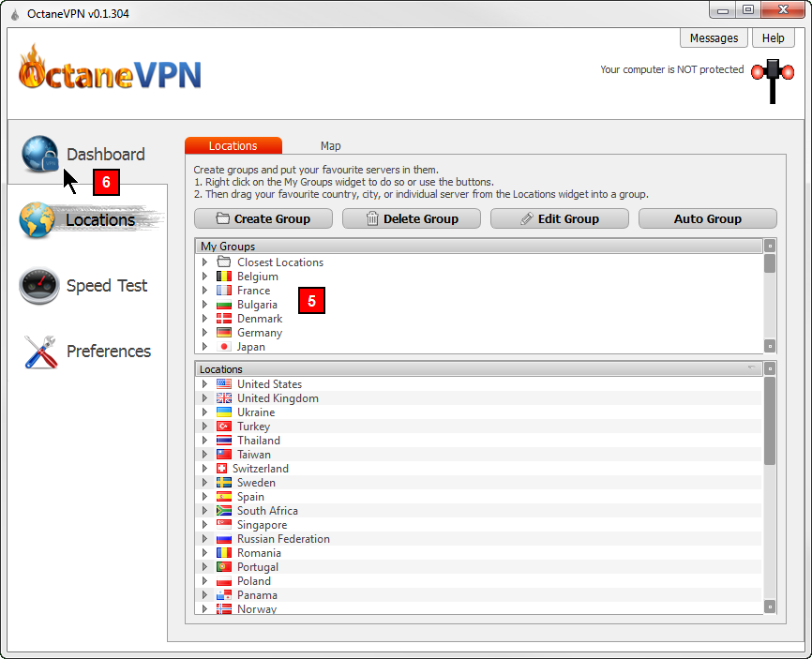The height and width of the screenshot is (659, 812).
Task: Expand the United Kingdom location
Action: point(204,397)
